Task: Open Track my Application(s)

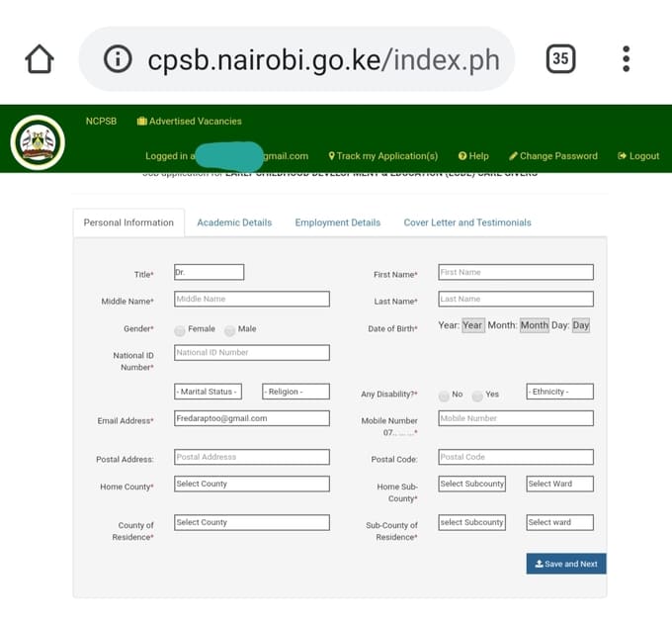Action: 383,155
